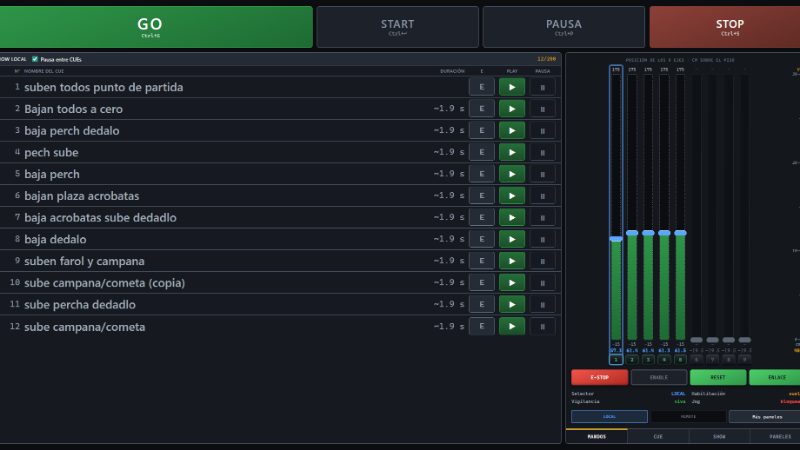This screenshot has width=800, height=450.
Task: Select cue name 'sube percha dedadlo'
Action: coord(80,305)
